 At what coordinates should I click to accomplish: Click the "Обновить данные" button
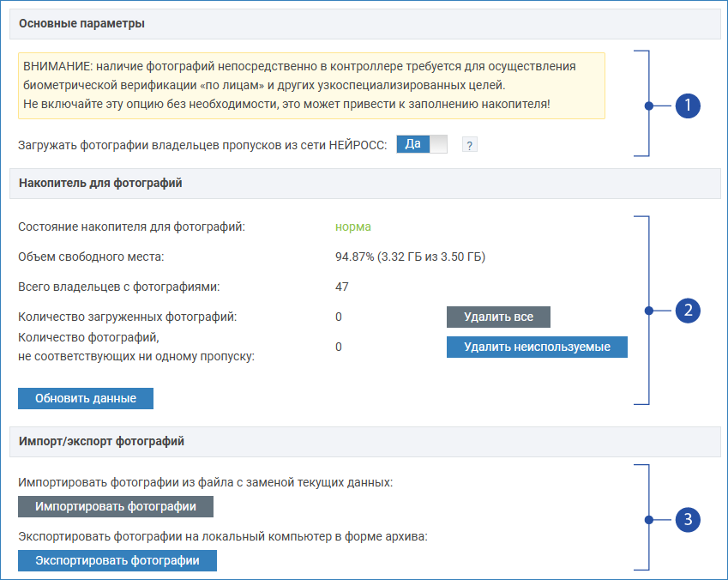click(85, 399)
